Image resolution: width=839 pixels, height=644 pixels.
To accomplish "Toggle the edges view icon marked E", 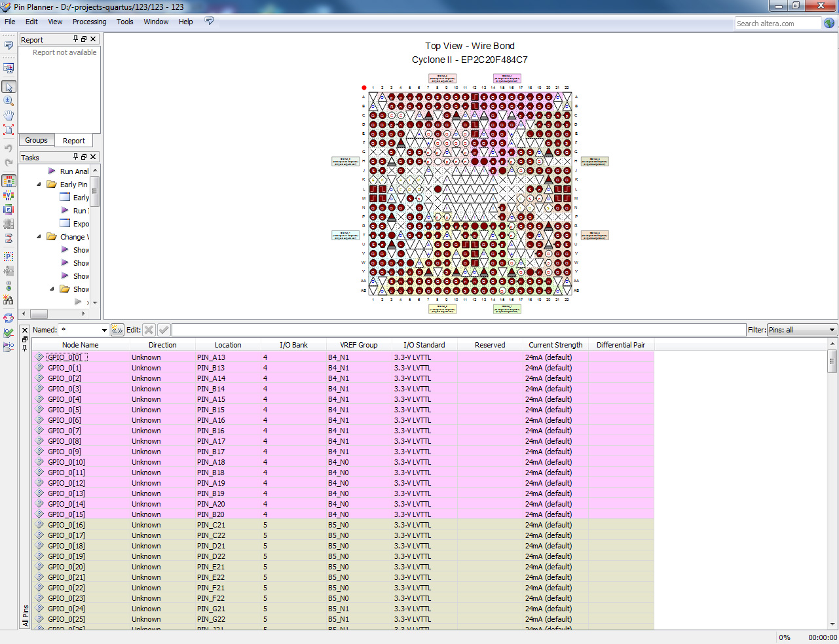I will coord(9,209).
